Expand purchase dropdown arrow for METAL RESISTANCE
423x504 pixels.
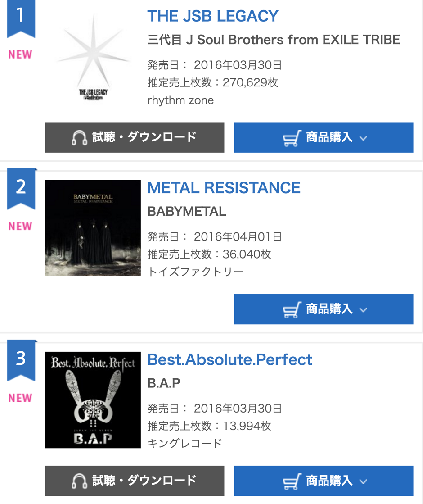(x=364, y=309)
